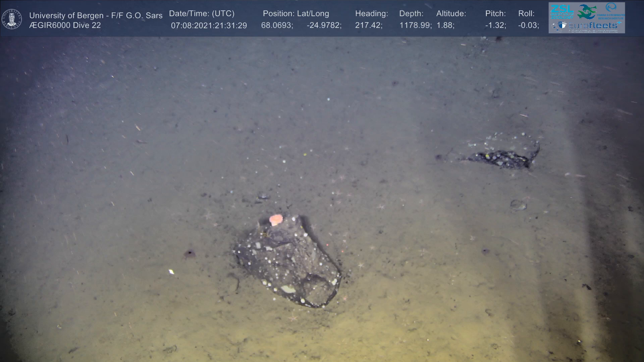
Task: Click the ZSL Institute of Zoology logo
Action: click(562, 11)
